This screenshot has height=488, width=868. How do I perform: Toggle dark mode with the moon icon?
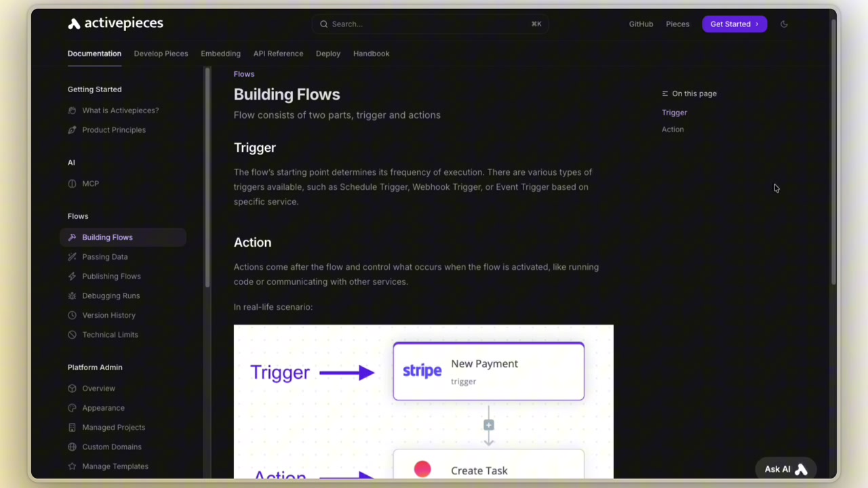[x=784, y=24]
